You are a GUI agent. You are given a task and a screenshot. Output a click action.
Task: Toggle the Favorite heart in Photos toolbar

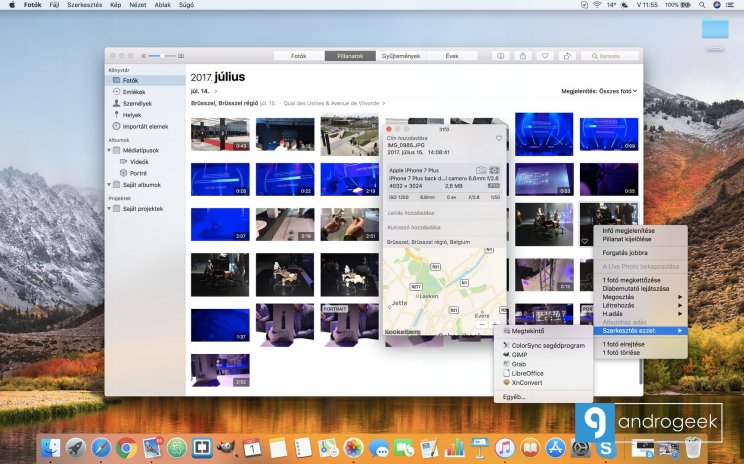545,56
